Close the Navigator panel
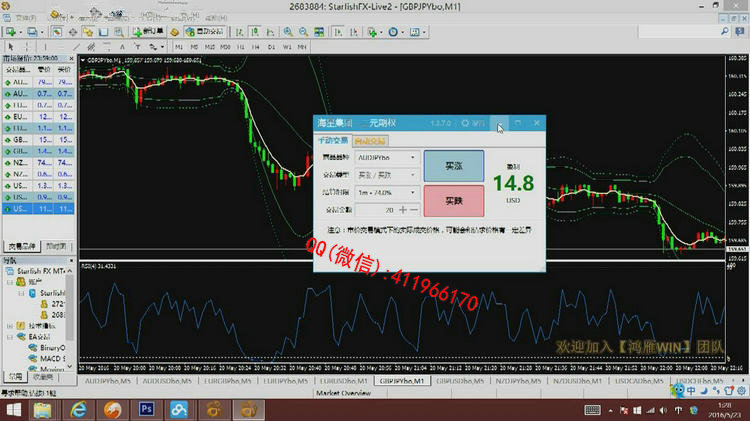750x421 pixels. (71, 261)
